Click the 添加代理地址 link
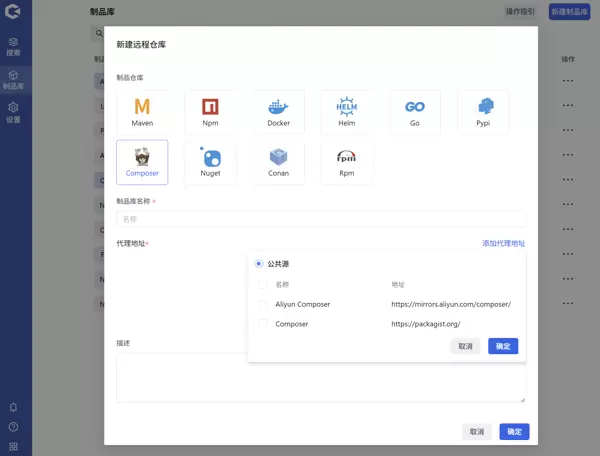The height and width of the screenshot is (456, 600). coord(503,243)
